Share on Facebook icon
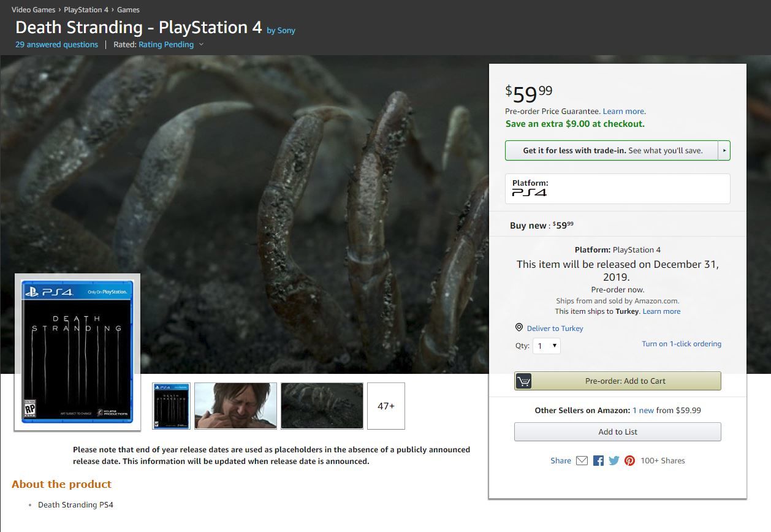This screenshot has height=532, width=771. [x=598, y=461]
